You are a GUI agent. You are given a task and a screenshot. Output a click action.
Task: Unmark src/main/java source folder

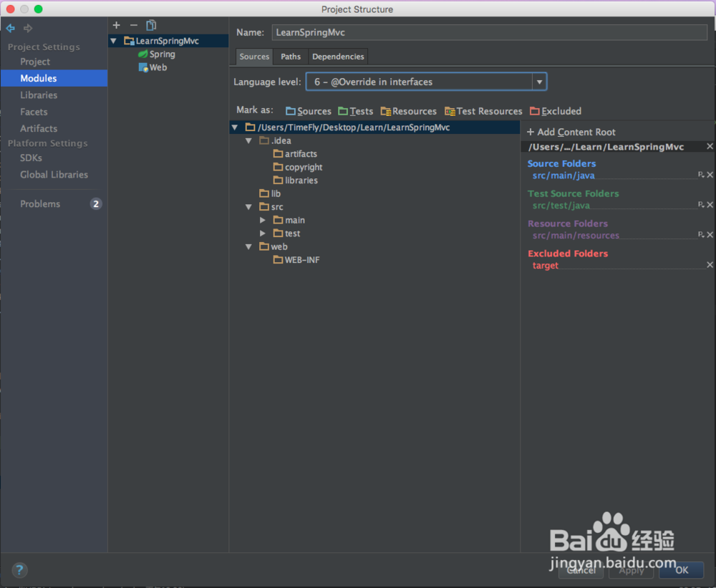[710, 175]
